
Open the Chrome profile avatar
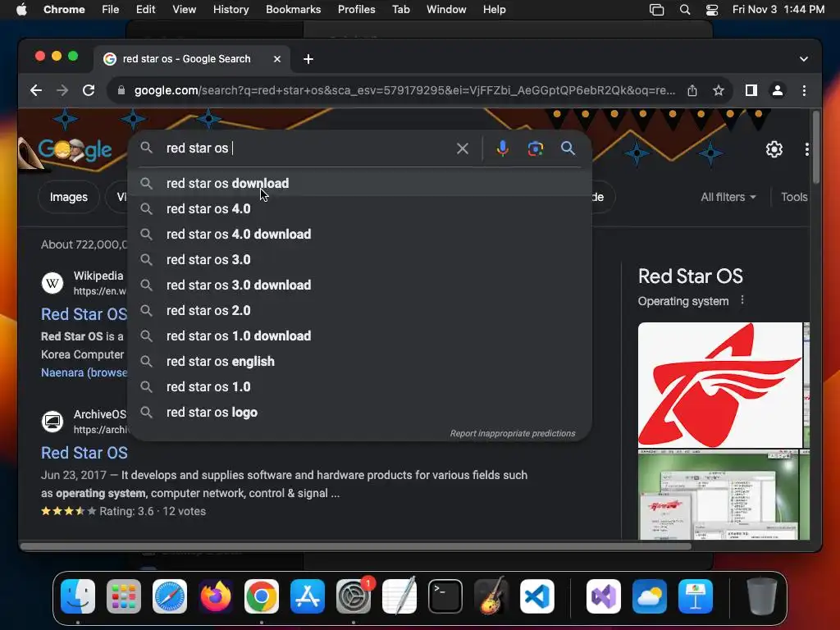coord(778,90)
